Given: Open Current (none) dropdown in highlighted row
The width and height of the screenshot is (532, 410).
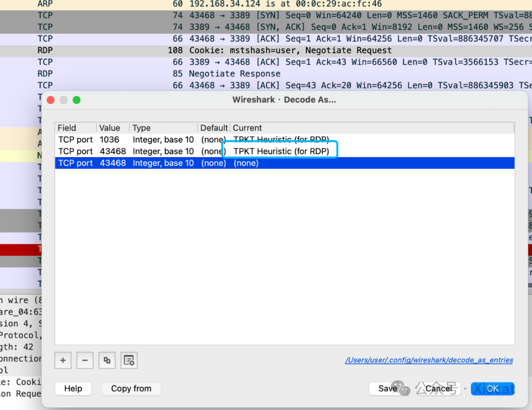Looking at the screenshot, I should coord(246,163).
